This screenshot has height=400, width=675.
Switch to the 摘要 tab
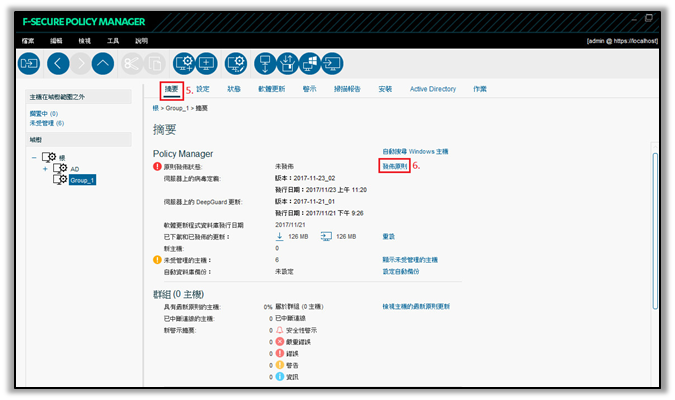[x=171, y=89]
